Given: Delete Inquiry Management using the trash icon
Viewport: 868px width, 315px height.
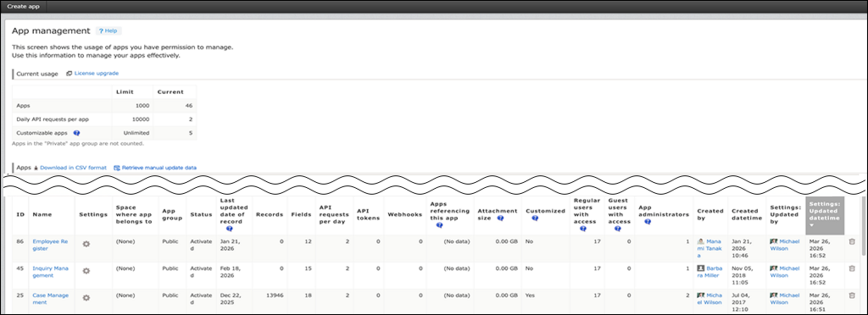Looking at the screenshot, I should coord(851,268).
